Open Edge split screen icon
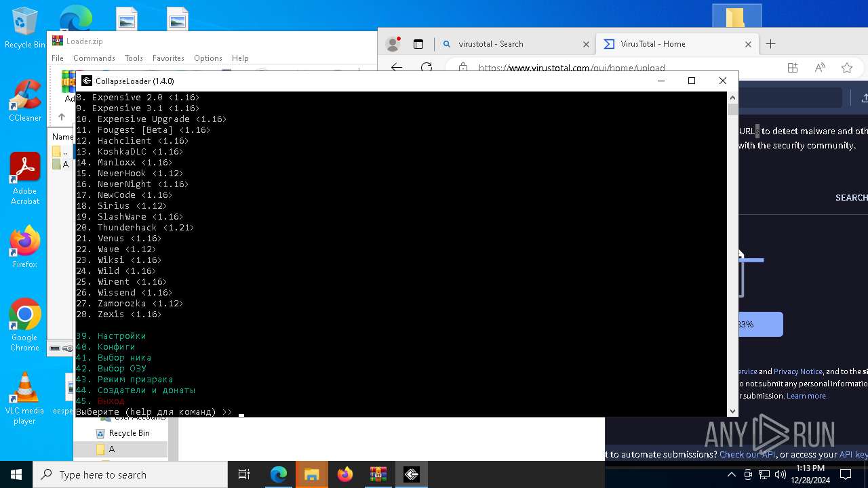Viewport: 868px width, 488px height. pos(793,67)
